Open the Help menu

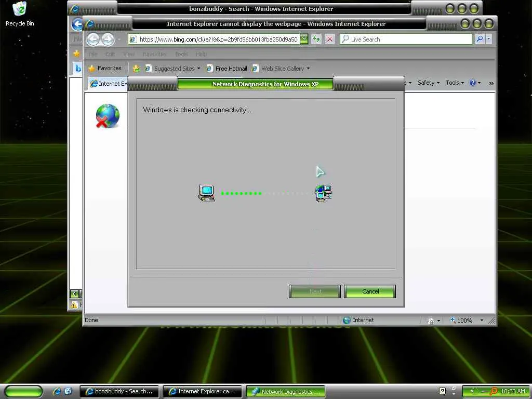[x=201, y=54]
